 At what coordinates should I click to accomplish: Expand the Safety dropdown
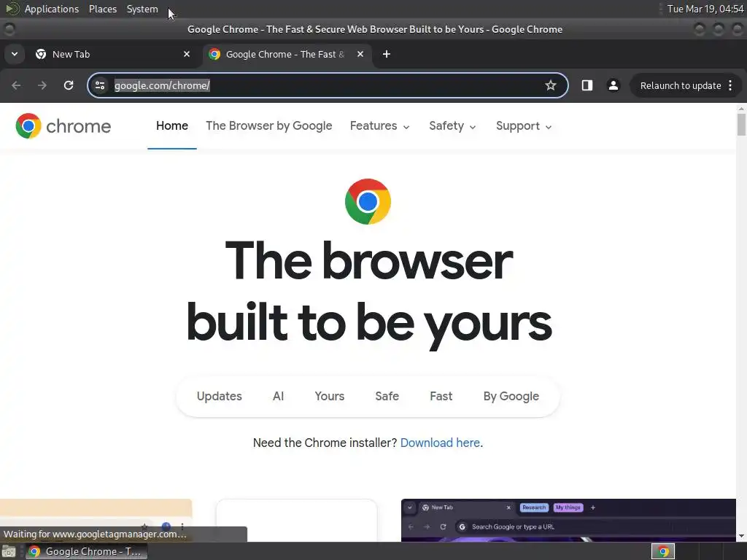pos(452,125)
